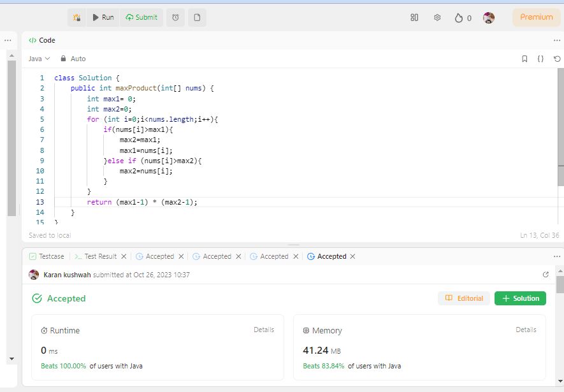The image size is (564, 392).
Task: Click the 'Ln 13, Col 36' status text
Action: pos(540,235)
